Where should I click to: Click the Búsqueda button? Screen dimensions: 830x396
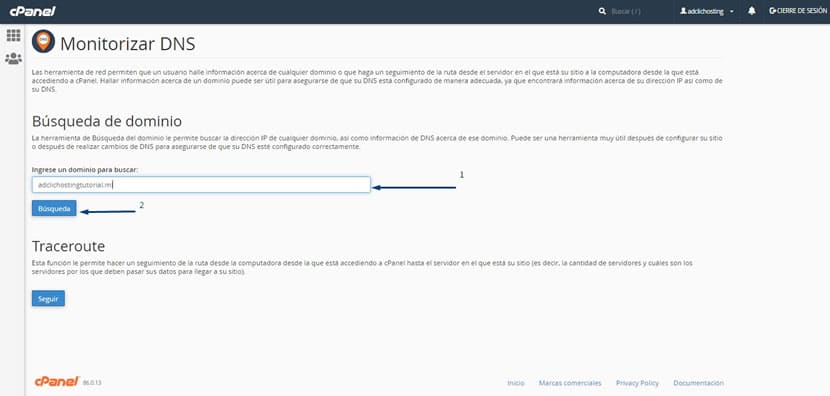click(x=54, y=209)
